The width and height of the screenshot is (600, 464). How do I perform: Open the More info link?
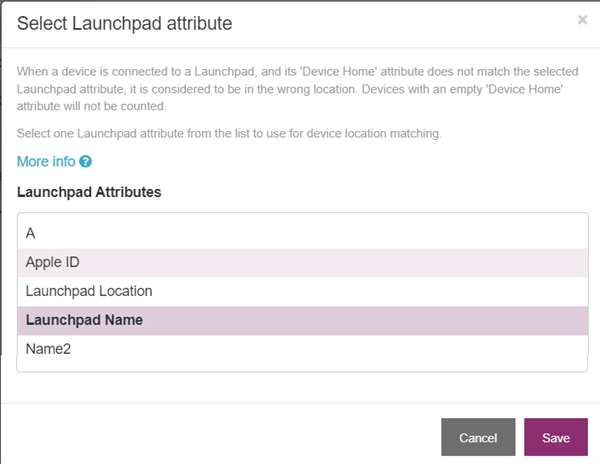[46, 161]
